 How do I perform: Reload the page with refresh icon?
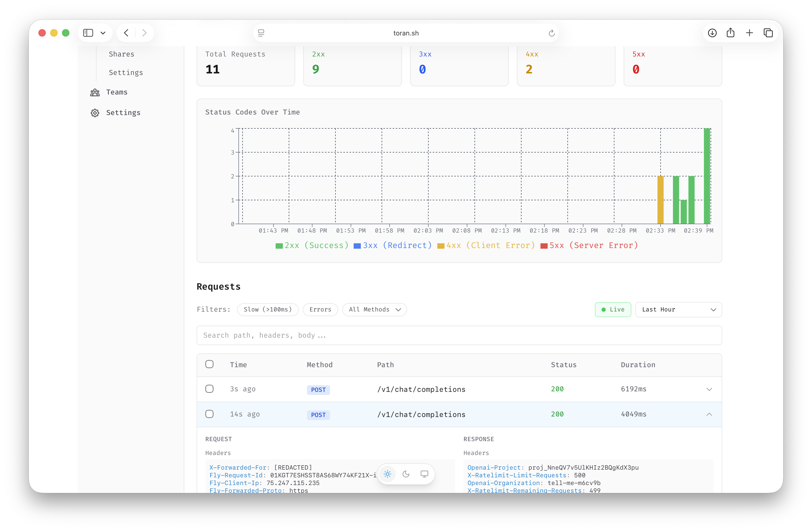point(551,33)
